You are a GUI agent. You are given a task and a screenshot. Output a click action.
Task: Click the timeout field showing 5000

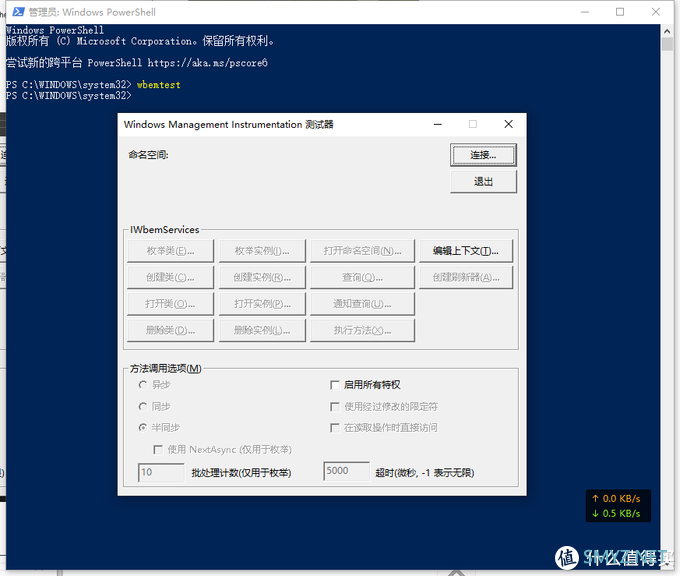click(347, 471)
